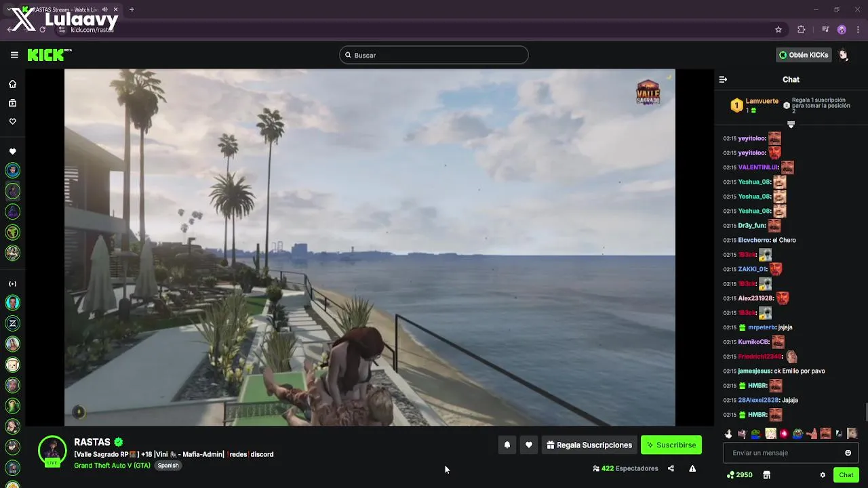Click the Obtén KICKs button
The image size is (868, 488).
(x=804, y=55)
